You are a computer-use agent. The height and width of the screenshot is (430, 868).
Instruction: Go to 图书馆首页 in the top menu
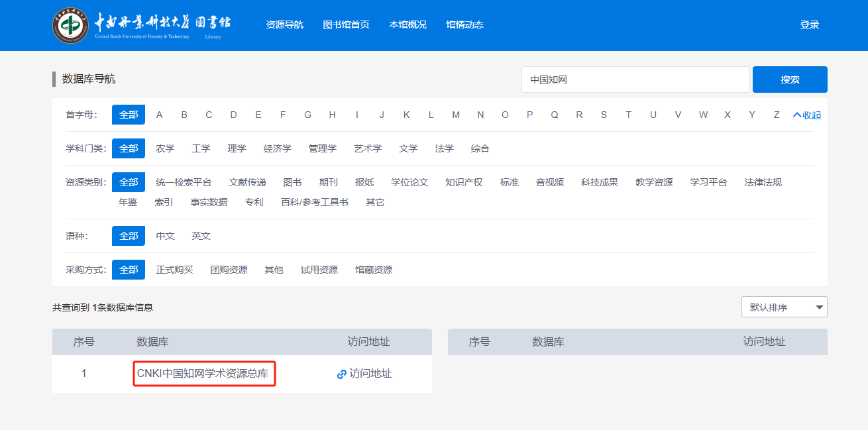coord(346,25)
